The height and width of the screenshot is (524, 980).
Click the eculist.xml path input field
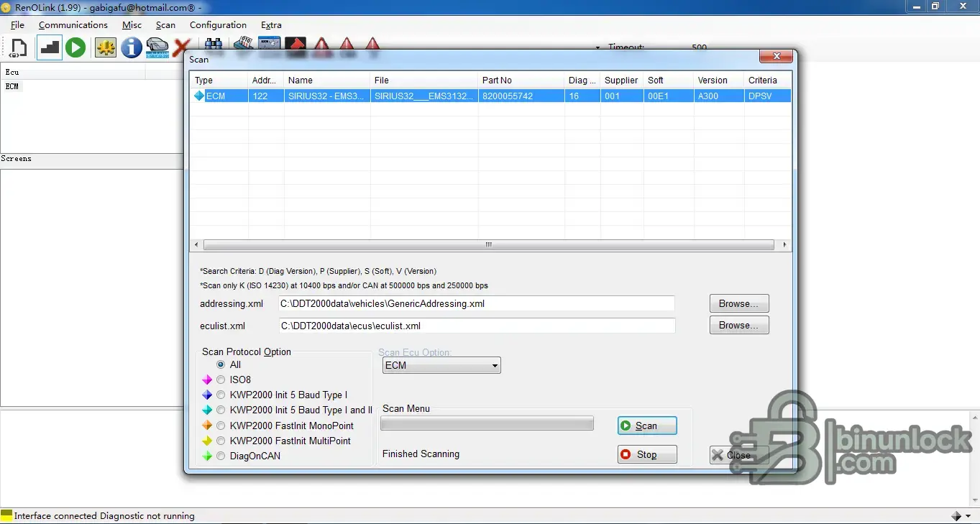477,326
